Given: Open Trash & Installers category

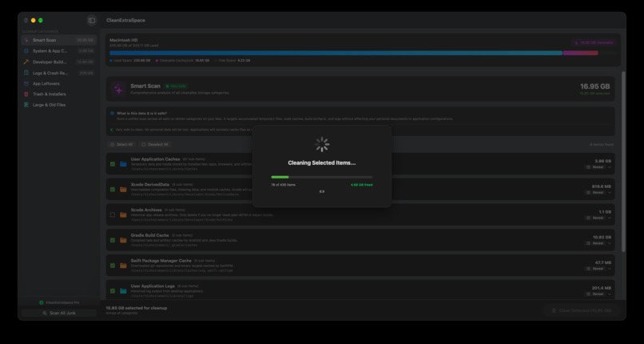Looking at the screenshot, I should click(x=59, y=94).
